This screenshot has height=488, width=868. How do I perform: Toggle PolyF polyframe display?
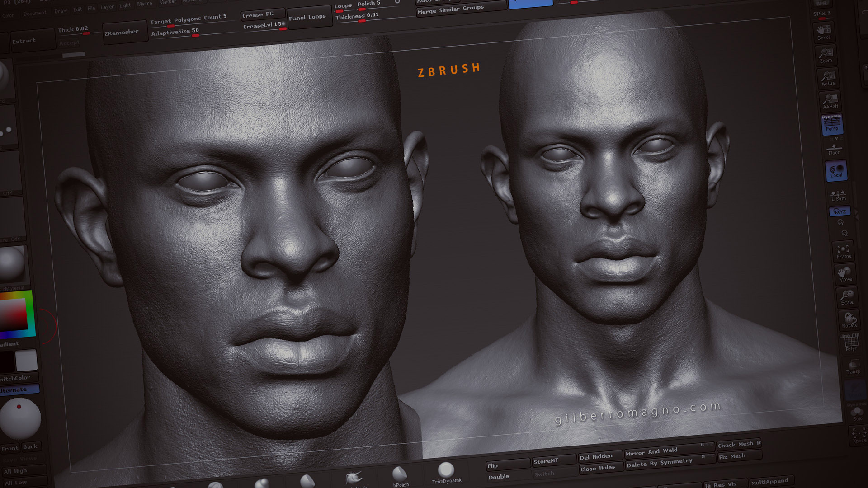click(x=851, y=343)
